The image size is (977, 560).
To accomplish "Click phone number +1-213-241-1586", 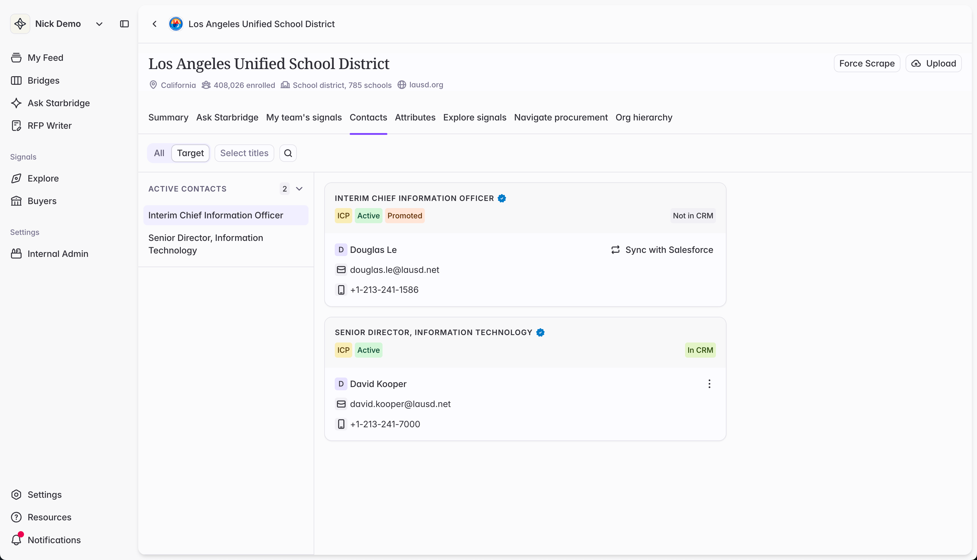I will coord(384,290).
